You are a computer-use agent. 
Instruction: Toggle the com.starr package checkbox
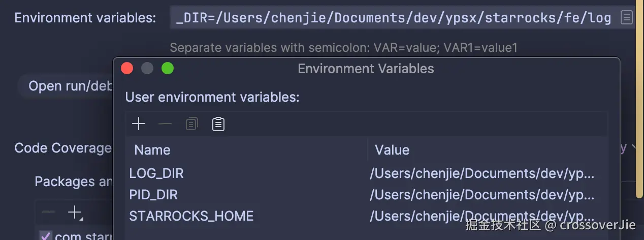46,236
